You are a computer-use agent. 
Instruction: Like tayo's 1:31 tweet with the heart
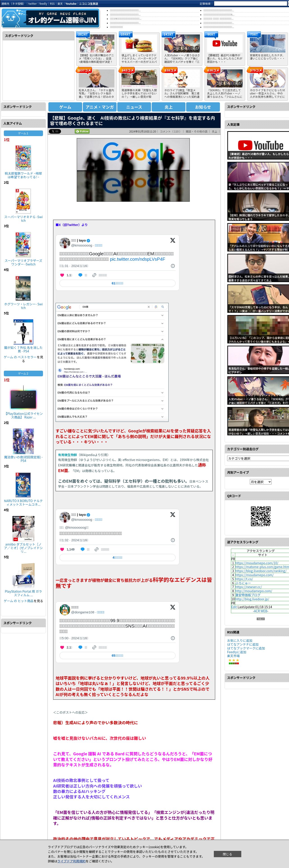click(62, 275)
